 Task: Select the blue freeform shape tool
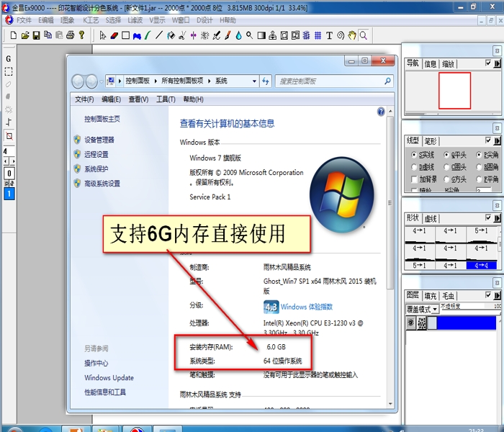click(137, 36)
